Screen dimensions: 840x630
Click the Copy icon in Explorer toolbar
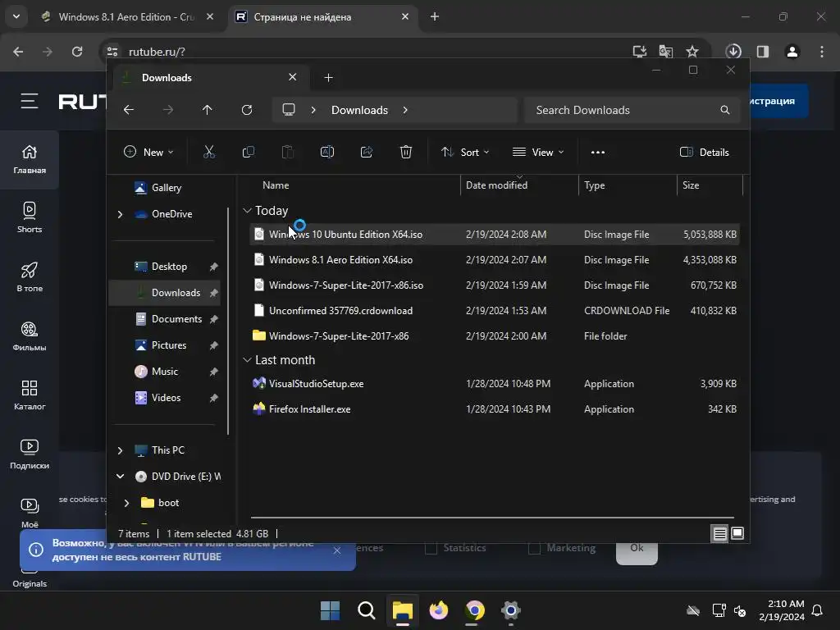(x=248, y=152)
